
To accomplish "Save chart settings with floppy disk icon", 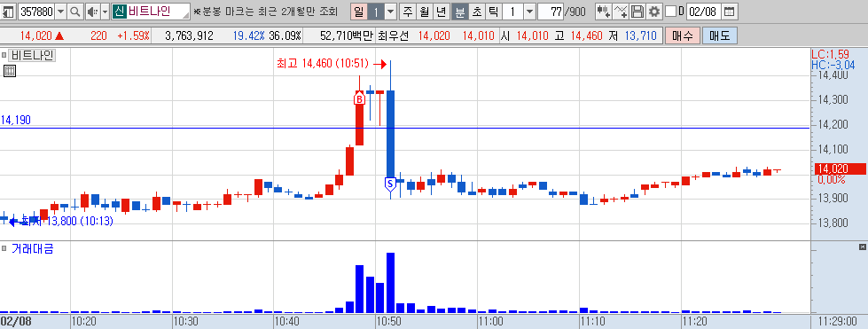I will coord(637,11).
